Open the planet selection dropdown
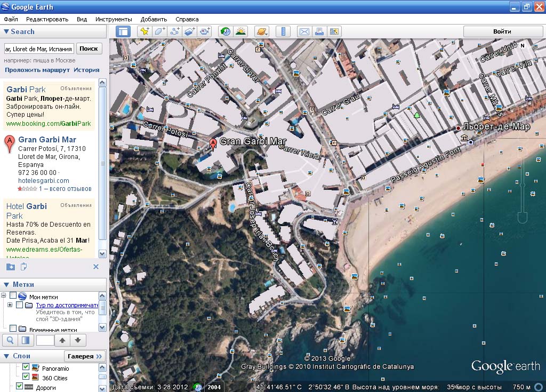 coord(262,31)
